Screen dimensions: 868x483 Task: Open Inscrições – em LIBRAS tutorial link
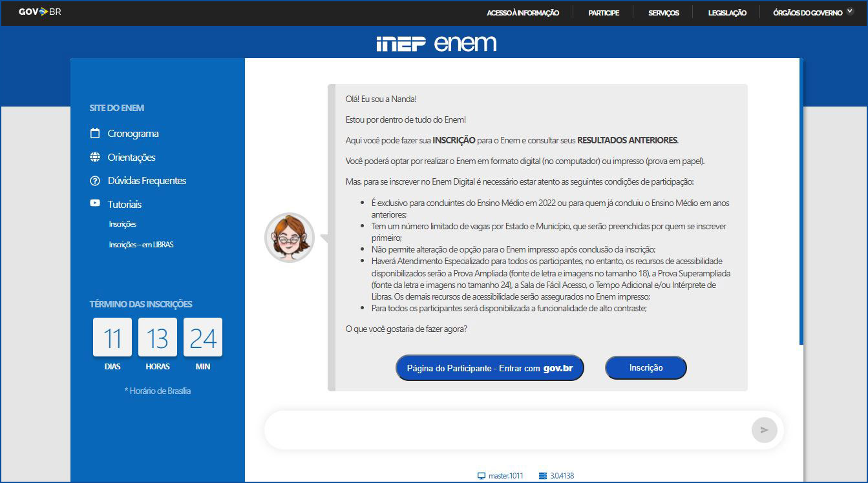(x=141, y=245)
